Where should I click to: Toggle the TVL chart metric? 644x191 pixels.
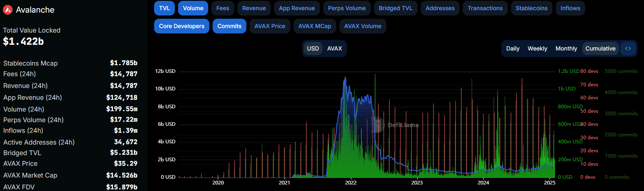click(x=165, y=8)
